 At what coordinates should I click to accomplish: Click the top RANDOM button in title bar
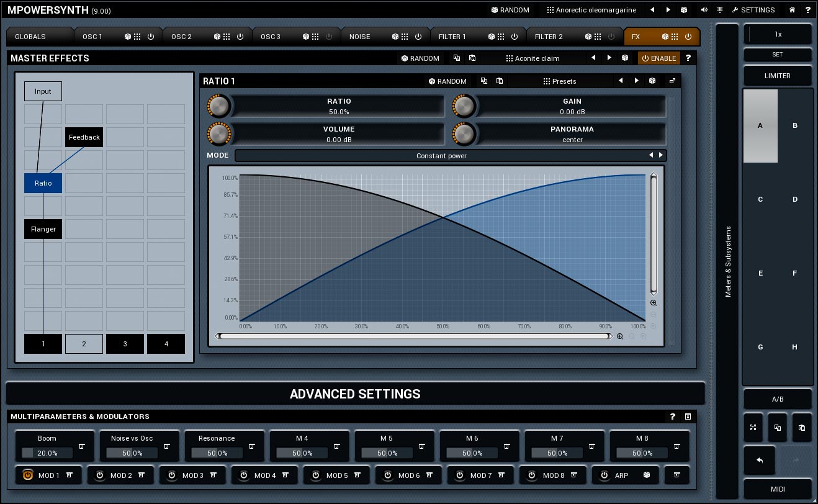510,10
